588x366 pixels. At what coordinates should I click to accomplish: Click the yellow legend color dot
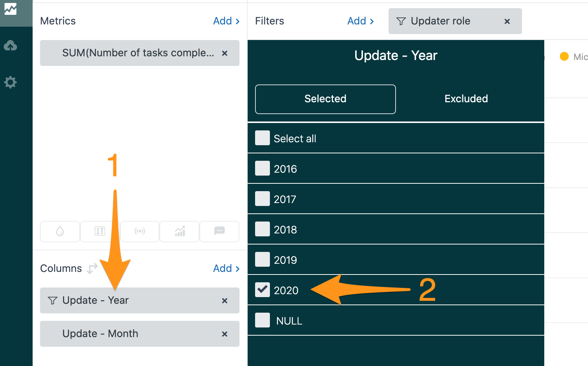(564, 56)
